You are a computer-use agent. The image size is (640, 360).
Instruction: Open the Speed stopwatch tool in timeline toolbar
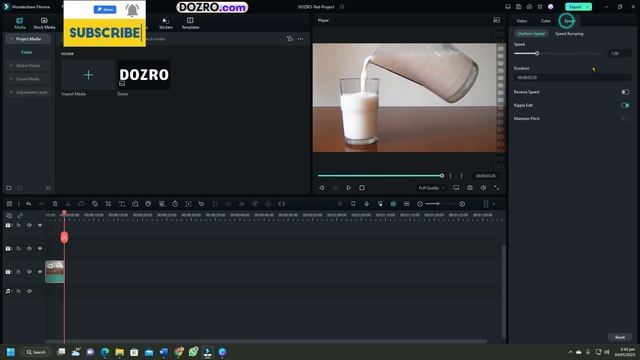[x=175, y=204]
